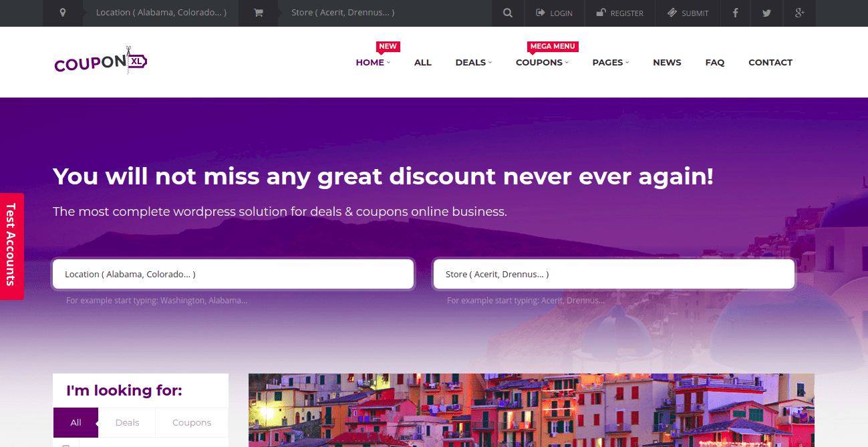
Task: Select the Coupons filter tab
Action: coord(192,422)
